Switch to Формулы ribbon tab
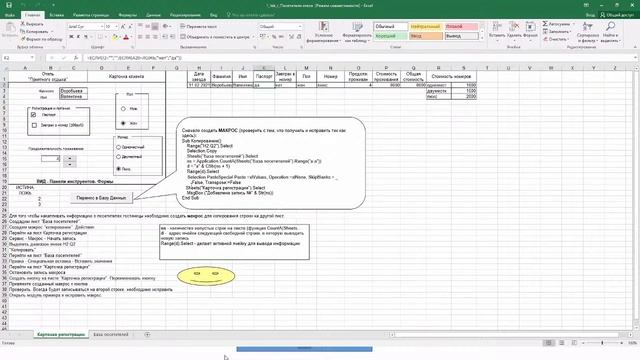 127,15
